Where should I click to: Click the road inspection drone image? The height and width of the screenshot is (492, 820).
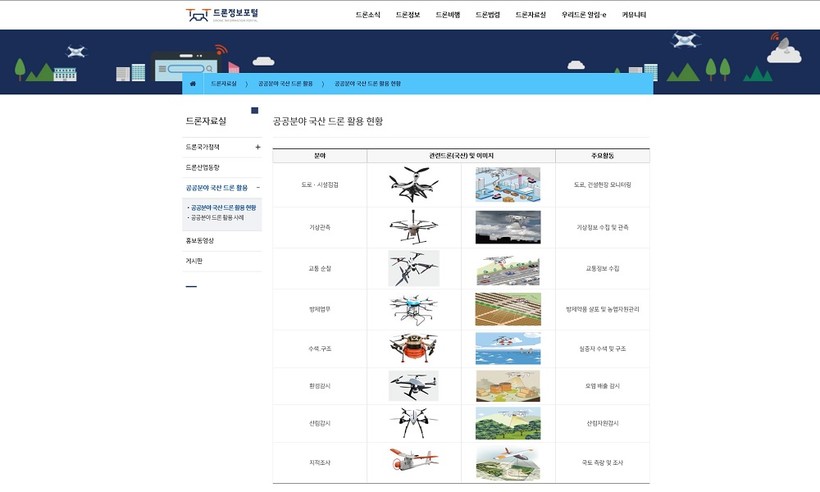coord(413,185)
